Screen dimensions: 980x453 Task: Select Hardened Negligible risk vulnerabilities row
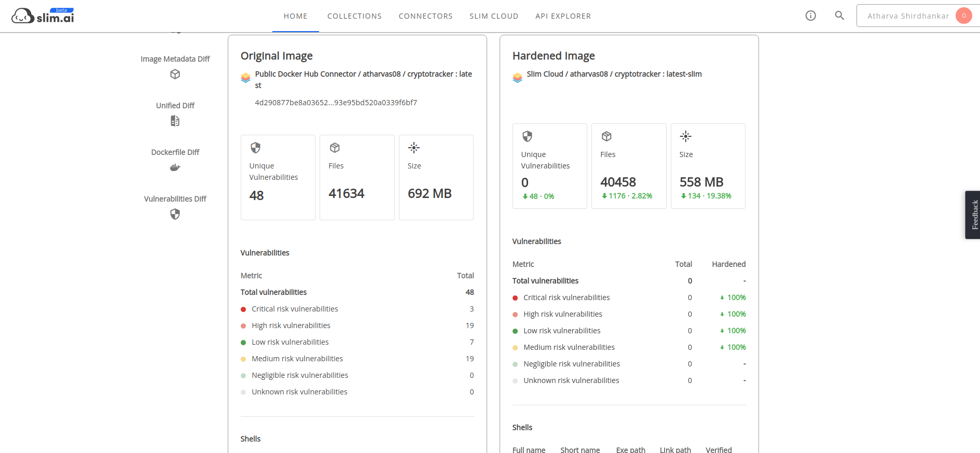pyautogui.click(x=629, y=364)
